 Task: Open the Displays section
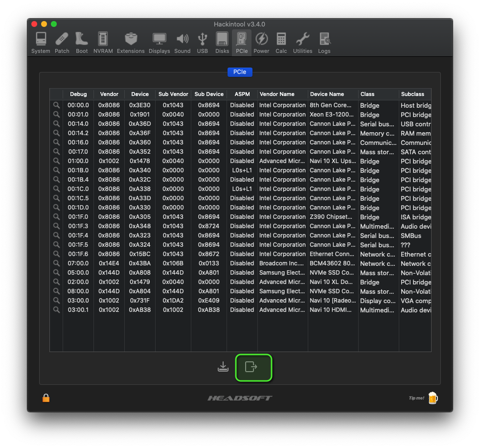159,43
